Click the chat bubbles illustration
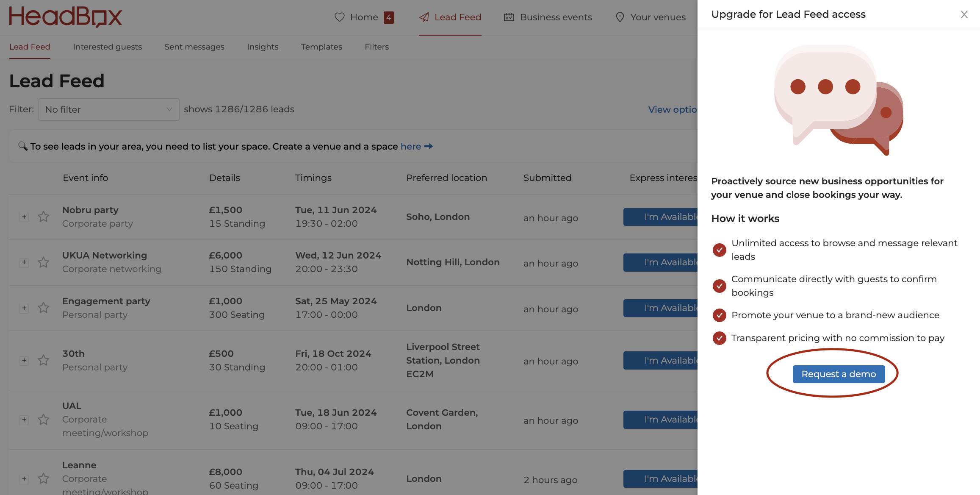The width and height of the screenshot is (980, 495). 839,100
